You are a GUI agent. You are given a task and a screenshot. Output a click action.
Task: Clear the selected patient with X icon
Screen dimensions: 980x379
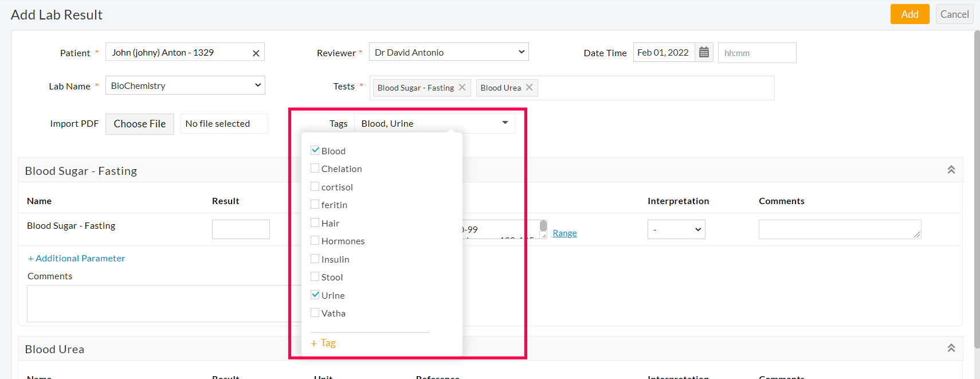pos(256,53)
